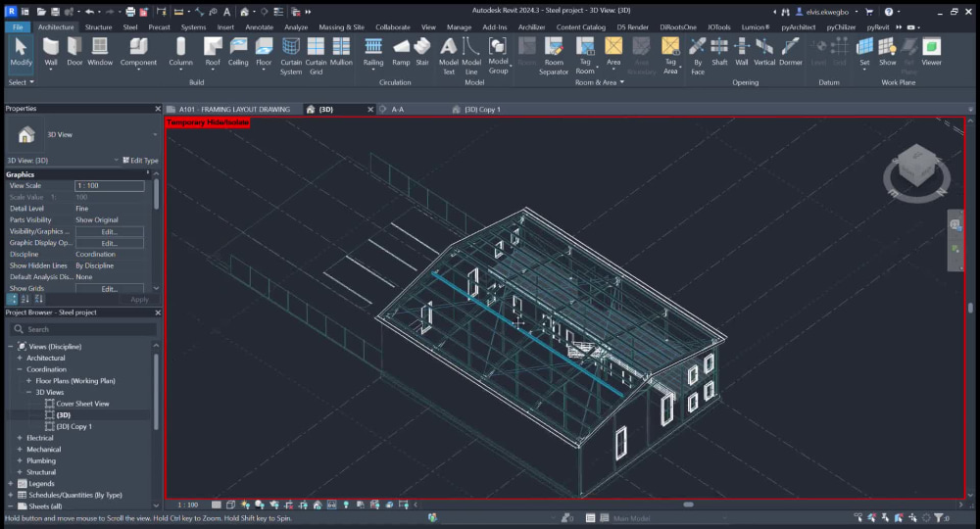Choose the Door tool
The width and height of the screenshot is (980, 529).
point(74,51)
